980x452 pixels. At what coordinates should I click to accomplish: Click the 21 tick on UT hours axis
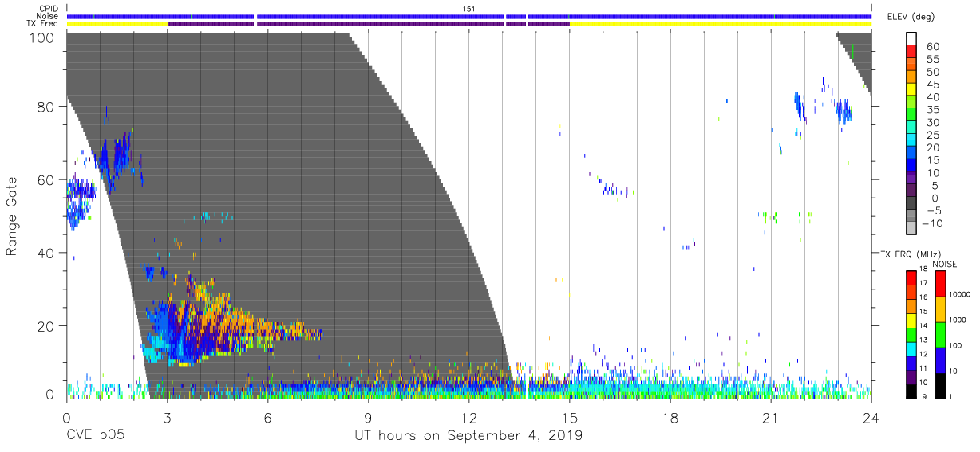coord(770,417)
